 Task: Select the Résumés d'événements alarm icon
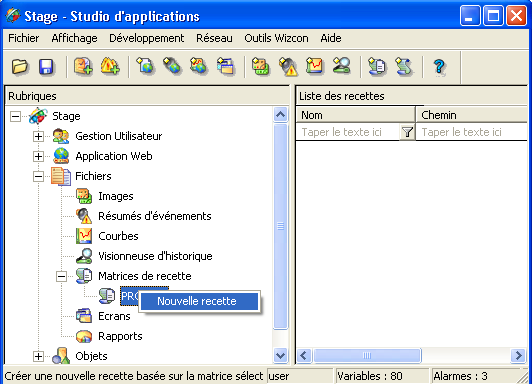[x=84, y=216]
